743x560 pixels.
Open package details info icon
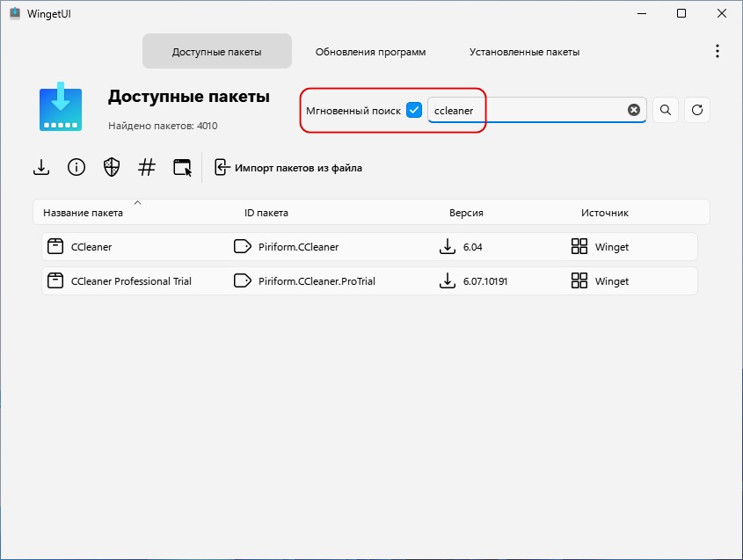[x=76, y=167]
